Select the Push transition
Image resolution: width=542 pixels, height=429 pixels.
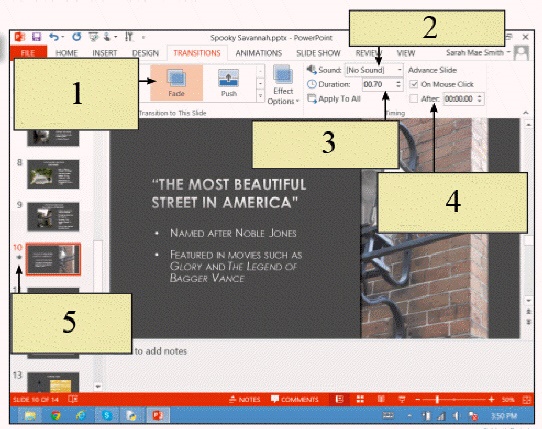click(228, 83)
